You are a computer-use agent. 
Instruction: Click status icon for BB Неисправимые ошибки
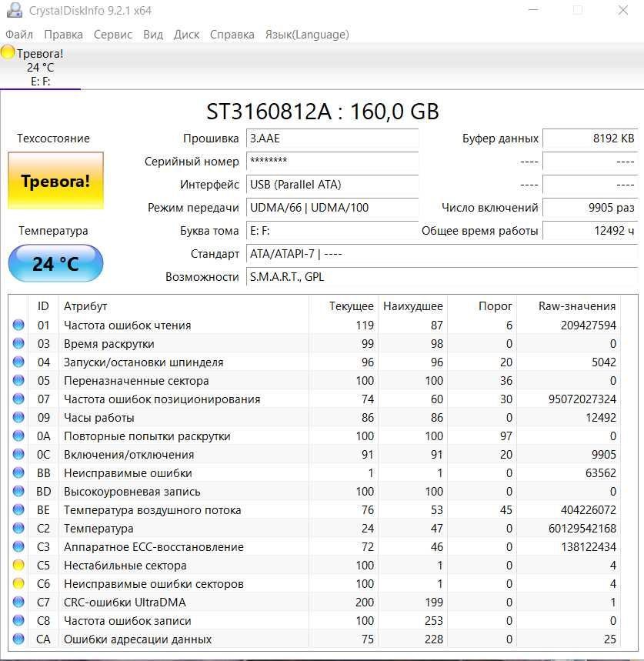coord(18,473)
